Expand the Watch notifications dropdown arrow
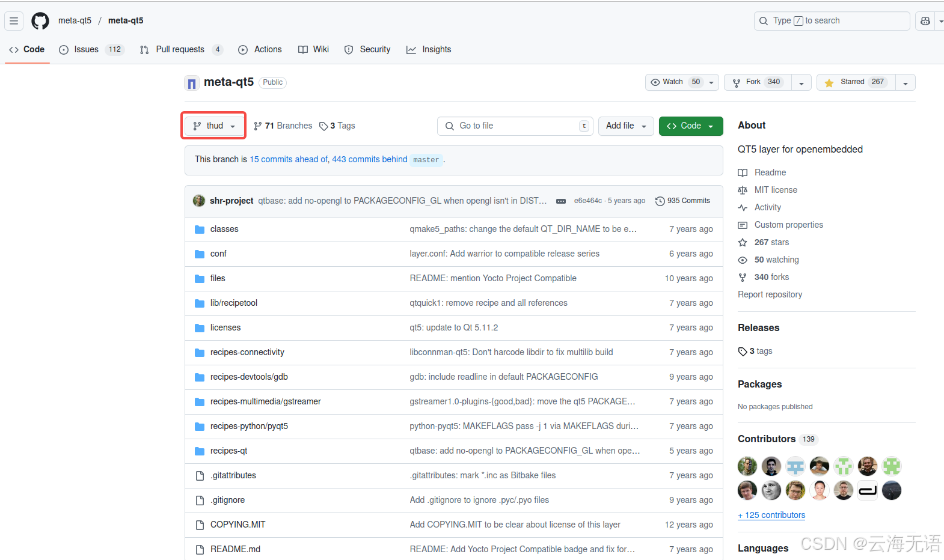This screenshot has height=560, width=944. [x=711, y=82]
